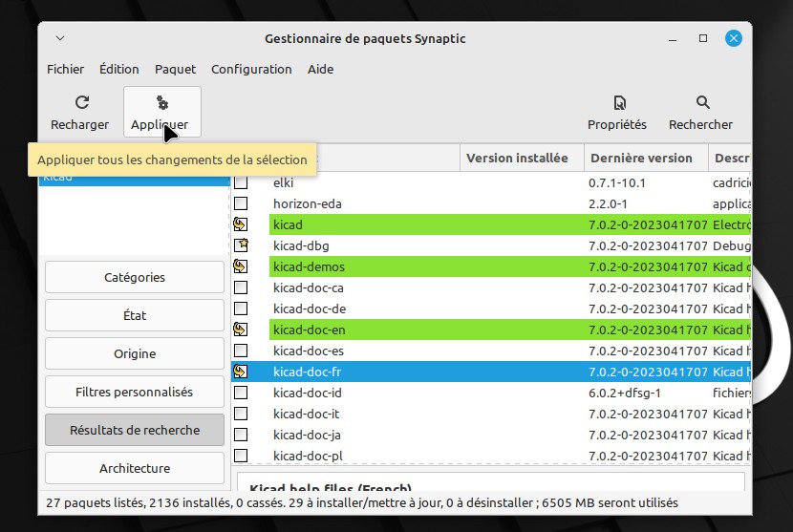The image size is (793, 532).
Task: Open the Fichier menu
Action: click(65, 70)
